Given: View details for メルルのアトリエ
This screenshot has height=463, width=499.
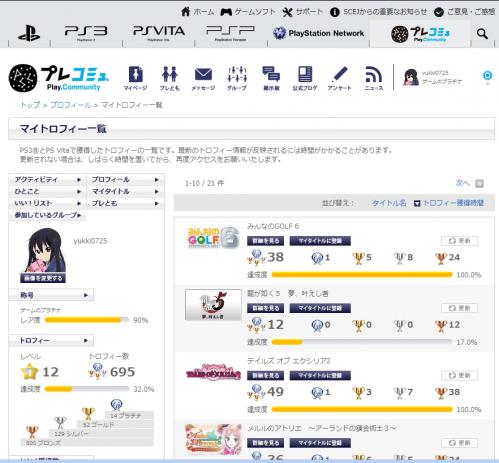Looking at the screenshot, I should pos(265,443).
